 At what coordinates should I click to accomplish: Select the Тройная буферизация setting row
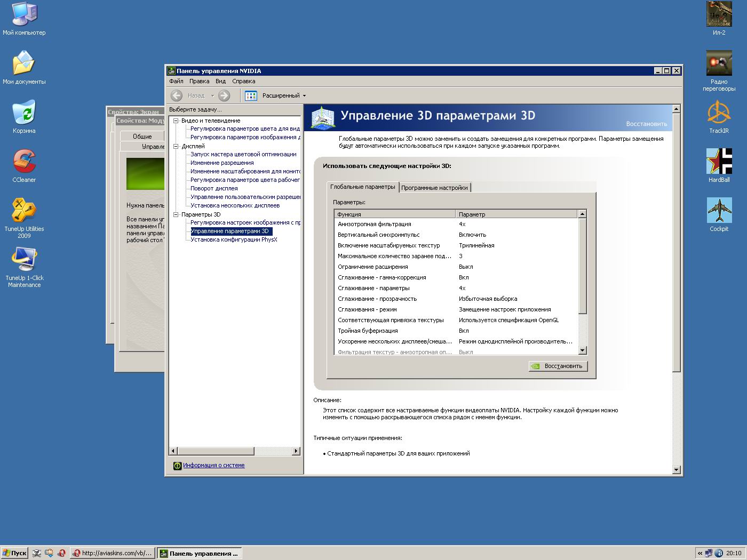point(456,331)
